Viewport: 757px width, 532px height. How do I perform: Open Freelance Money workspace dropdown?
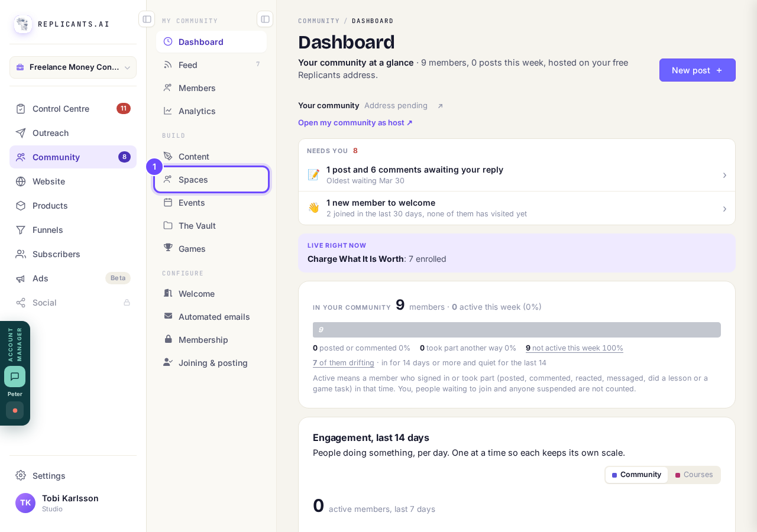coord(73,67)
